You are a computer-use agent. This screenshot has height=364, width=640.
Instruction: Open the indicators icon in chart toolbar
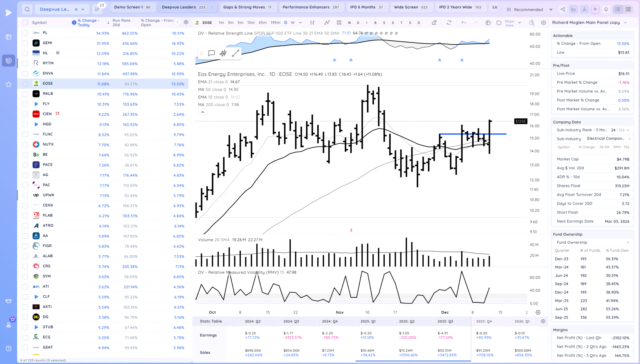click(x=327, y=22)
